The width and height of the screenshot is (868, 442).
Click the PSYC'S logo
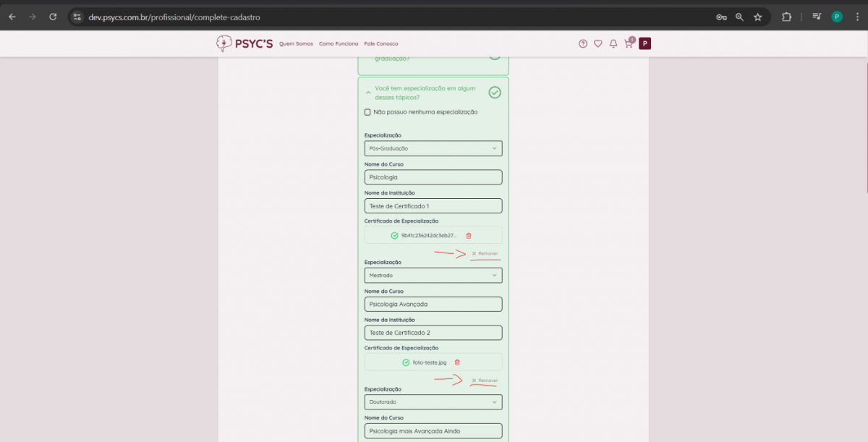[x=244, y=43]
